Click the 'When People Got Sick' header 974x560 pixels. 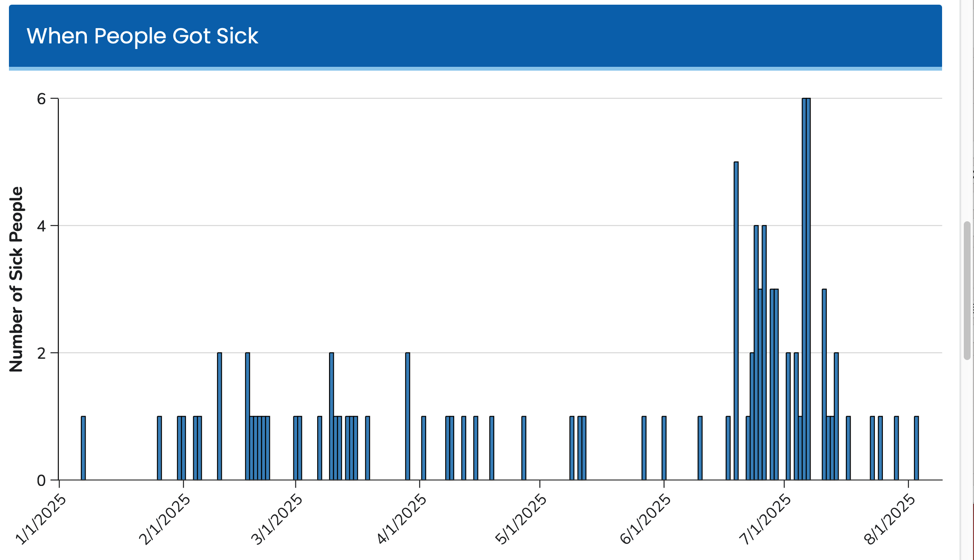coord(142,36)
